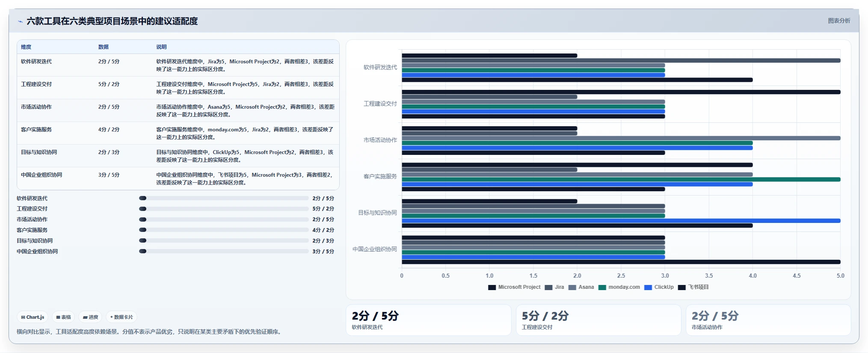Viewport: 868px width, 353px height.
Task: Toggle the monday.com legend swatch
Action: coord(602,287)
